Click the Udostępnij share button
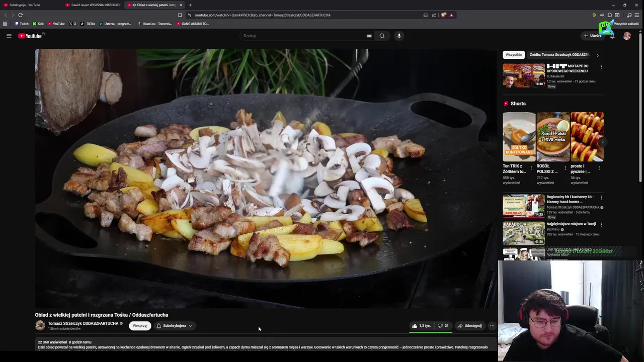 click(469, 326)
